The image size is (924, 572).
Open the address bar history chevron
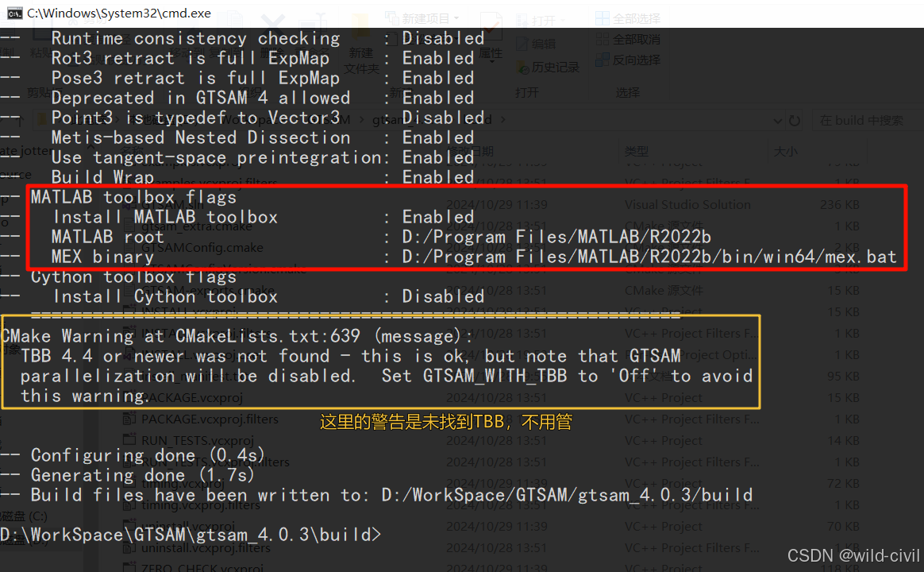(x=778, y=120)
